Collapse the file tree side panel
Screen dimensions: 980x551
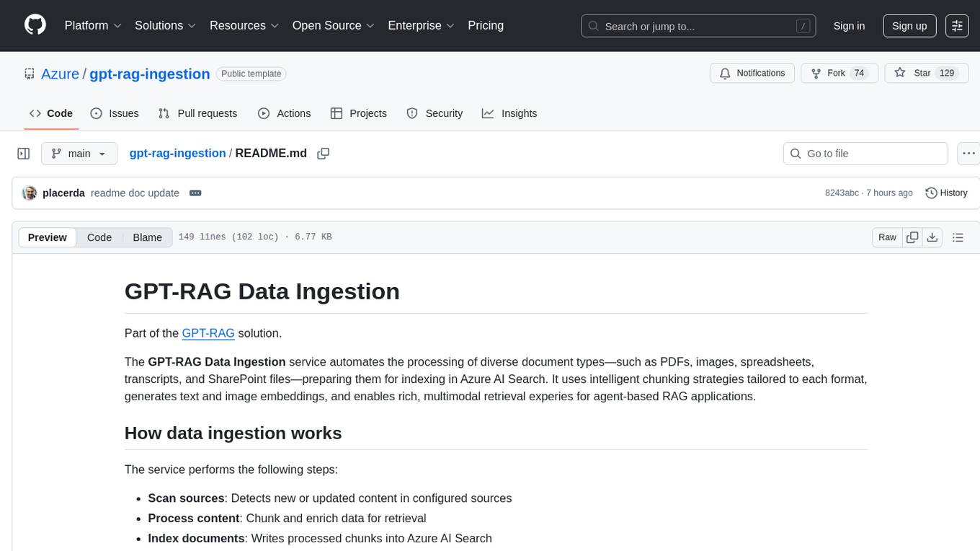click(24, 154)
